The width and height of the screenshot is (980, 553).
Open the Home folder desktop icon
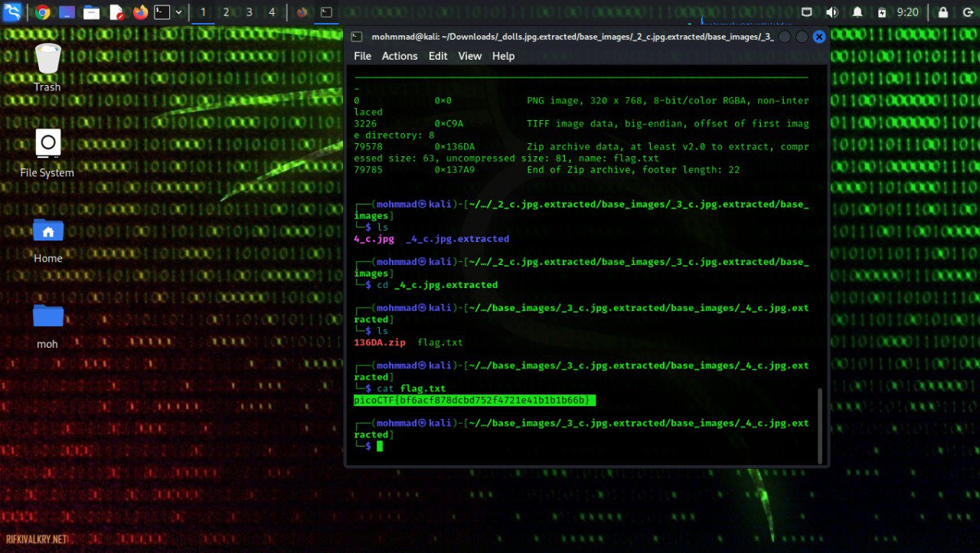click(x=47, y=240)
